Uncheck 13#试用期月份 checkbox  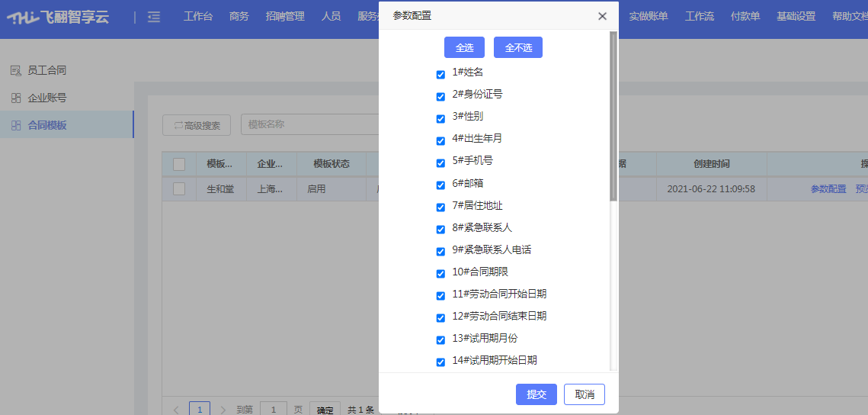(x=440, y=340)
